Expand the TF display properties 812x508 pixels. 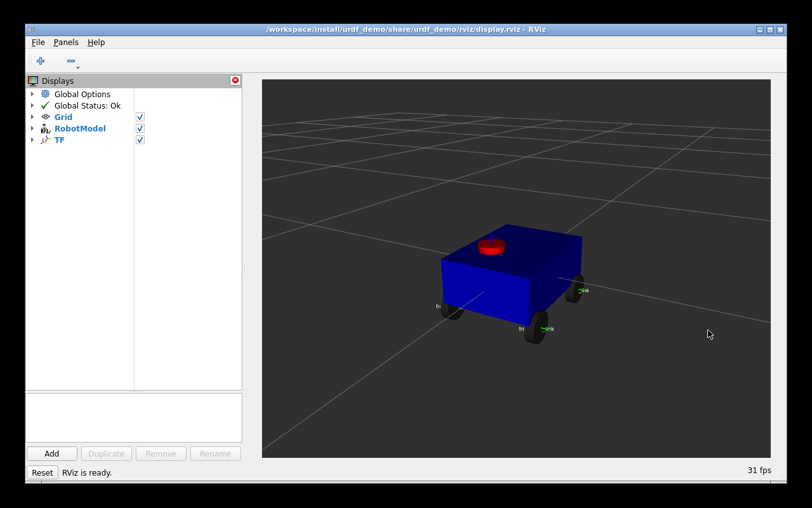pyautogui.click(x=32, y=140)
